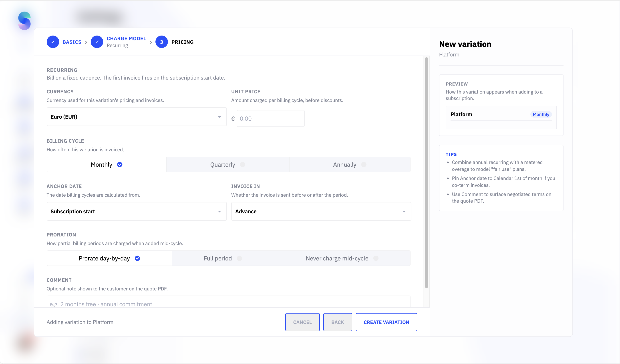Click the Basics step checkmark circle
The width and height of the screenshot is (620, 364).
point(53,42)
